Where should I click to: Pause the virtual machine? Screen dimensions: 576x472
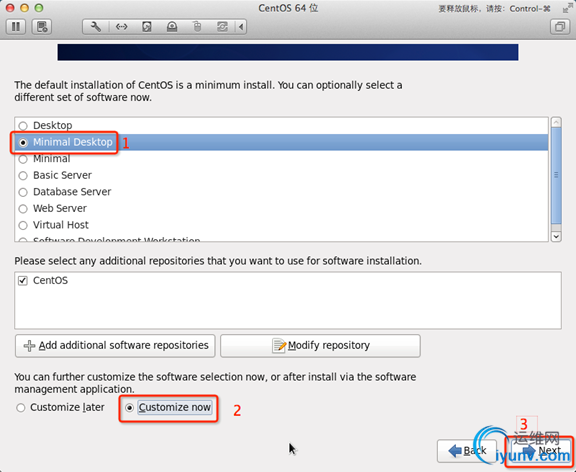[16, 27]
